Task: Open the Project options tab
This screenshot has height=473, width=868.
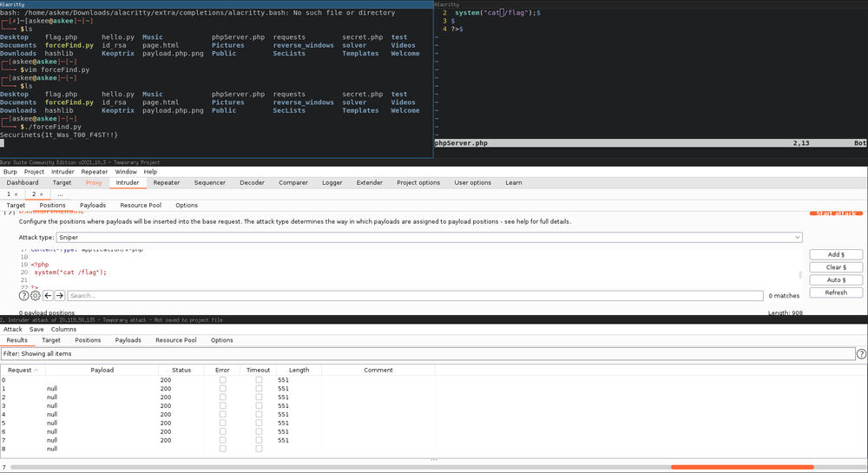Action: [x=418, y=182]
